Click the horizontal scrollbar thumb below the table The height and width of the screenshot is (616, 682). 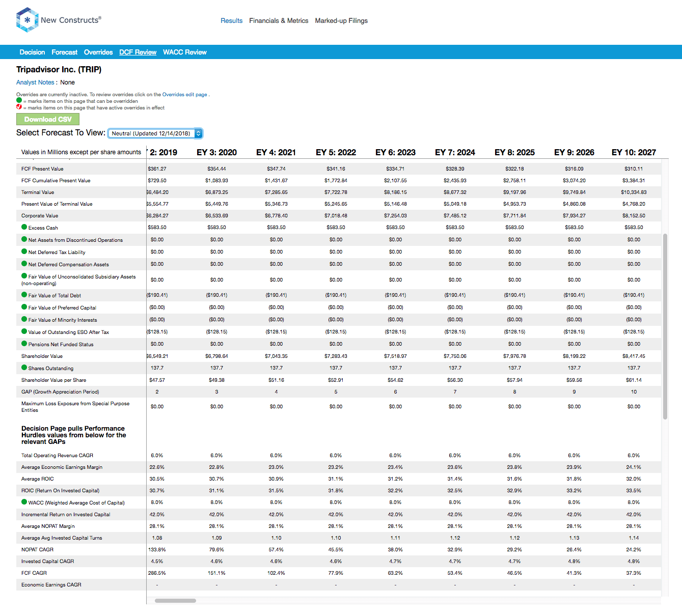pos(175,601)
